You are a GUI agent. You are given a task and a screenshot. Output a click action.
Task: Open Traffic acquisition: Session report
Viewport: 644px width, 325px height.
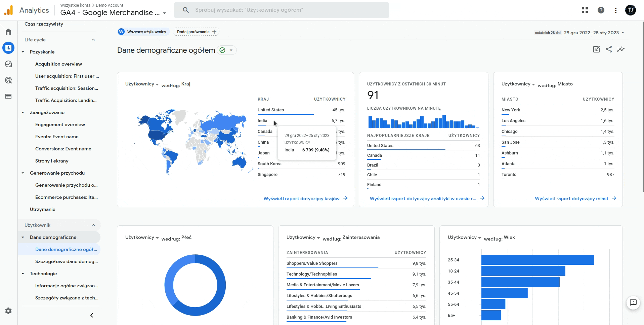[x=67, y=88]
